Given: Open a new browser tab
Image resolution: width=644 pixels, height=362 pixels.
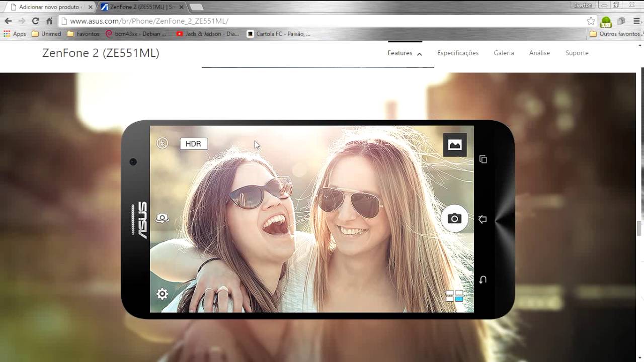Looking at the screenshot, I should tap(196, 7).
